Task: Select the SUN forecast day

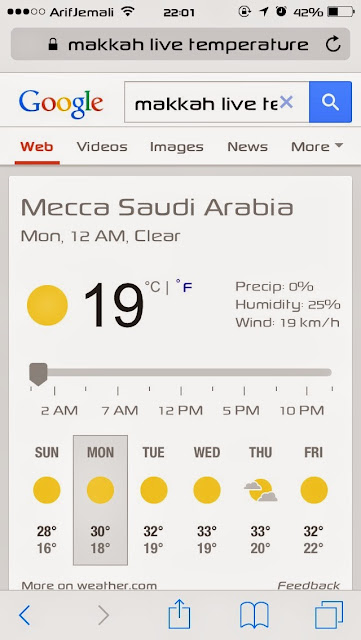Action: [47, 500]
